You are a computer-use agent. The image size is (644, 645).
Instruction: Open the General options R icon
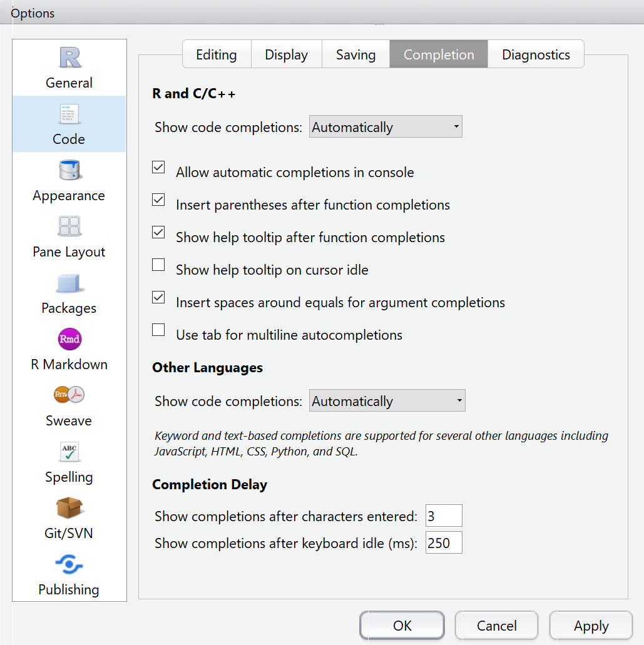point(69,58)
